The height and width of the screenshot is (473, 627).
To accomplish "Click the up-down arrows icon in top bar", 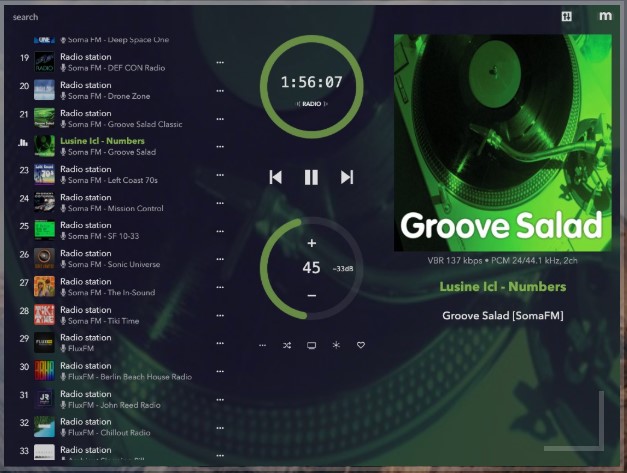I will (x=567, y=16).
